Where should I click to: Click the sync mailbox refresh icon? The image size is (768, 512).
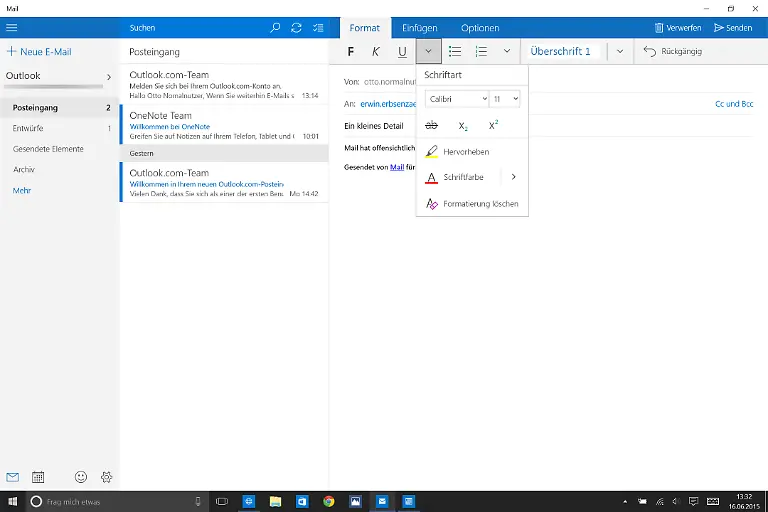tap(296, 28)
